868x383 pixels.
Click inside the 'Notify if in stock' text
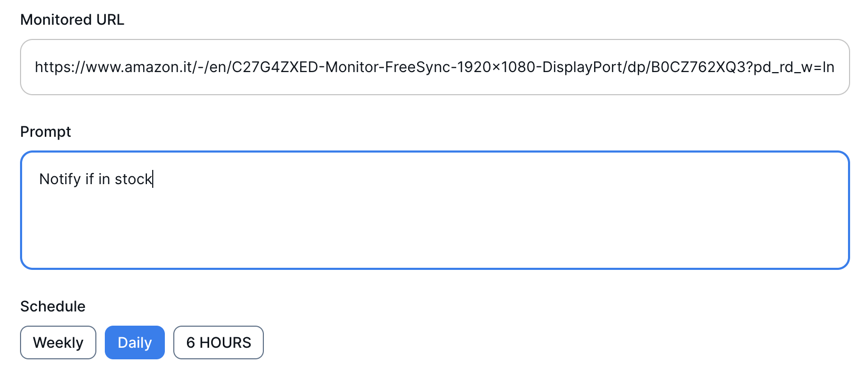tap(95, 179)
